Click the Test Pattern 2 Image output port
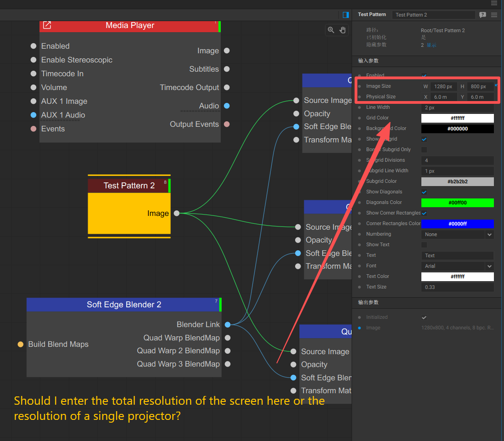Screen dimensions: 504x441 [177, 213]
